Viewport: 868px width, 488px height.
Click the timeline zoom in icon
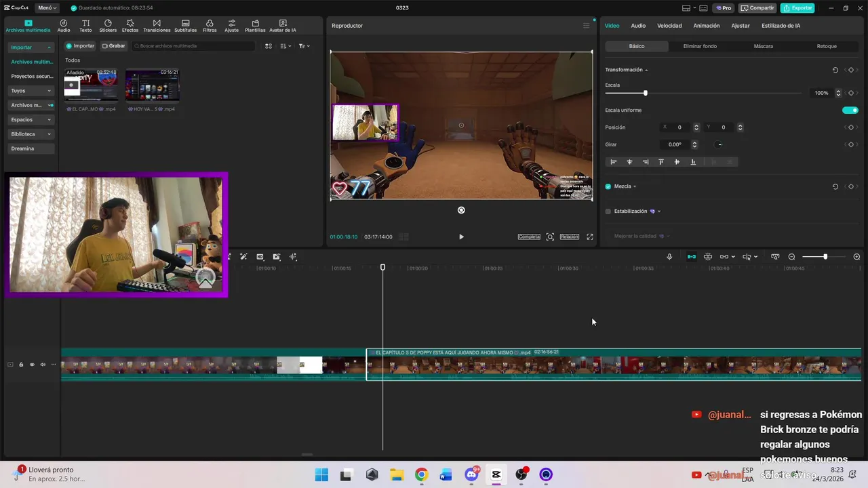coord(856,257)
